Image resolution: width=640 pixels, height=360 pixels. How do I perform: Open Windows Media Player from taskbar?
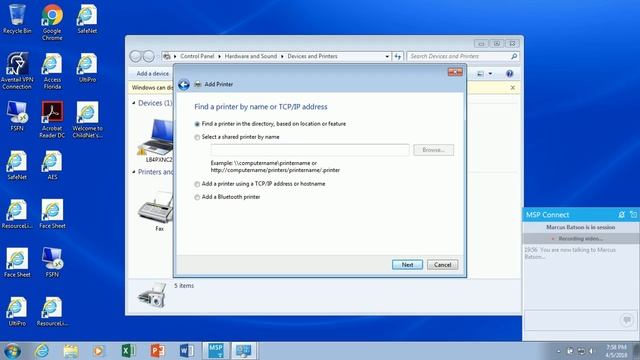tap(98, 351)
